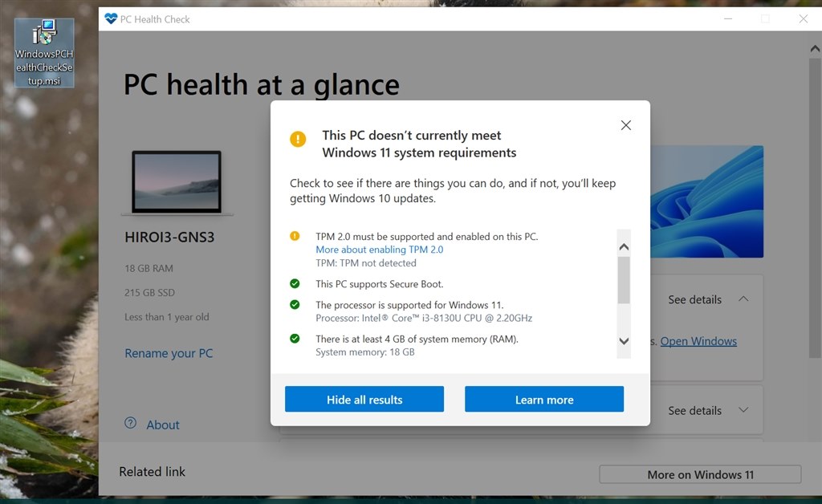Image resolution: width=822 pixels, height=504 pixels.
Task: Close the Windows 11 requirements dialog
Action: 626,125
